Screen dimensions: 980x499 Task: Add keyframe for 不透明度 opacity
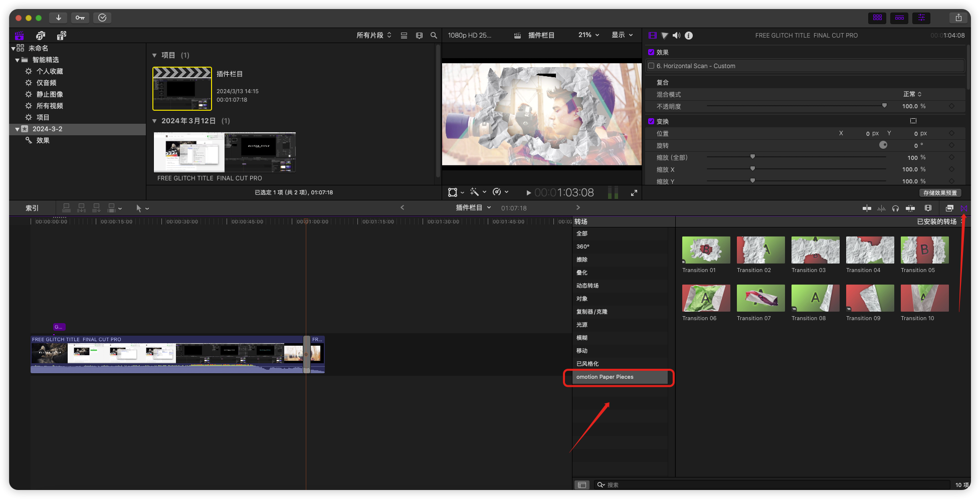[951, 106]
